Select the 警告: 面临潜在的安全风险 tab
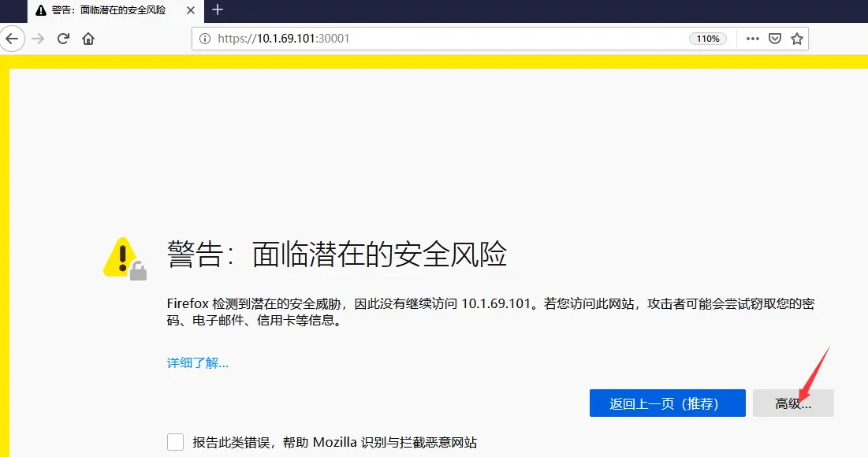 pyautogui.click(x=116, y=11)
